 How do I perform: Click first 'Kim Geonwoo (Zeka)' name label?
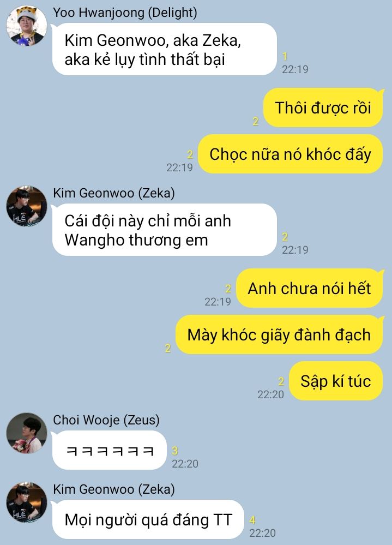(x=114, y=193)
